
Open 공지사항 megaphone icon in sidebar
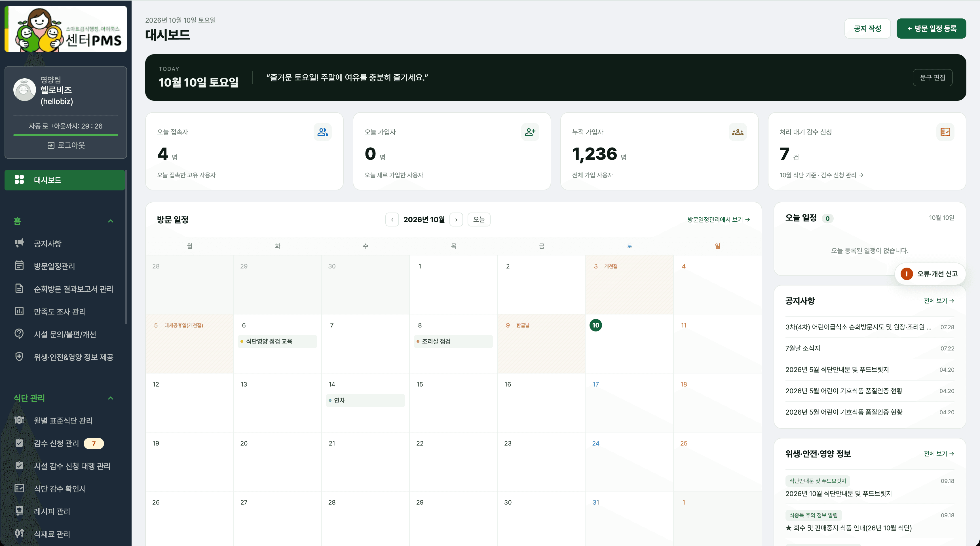(x=19, y=243)
